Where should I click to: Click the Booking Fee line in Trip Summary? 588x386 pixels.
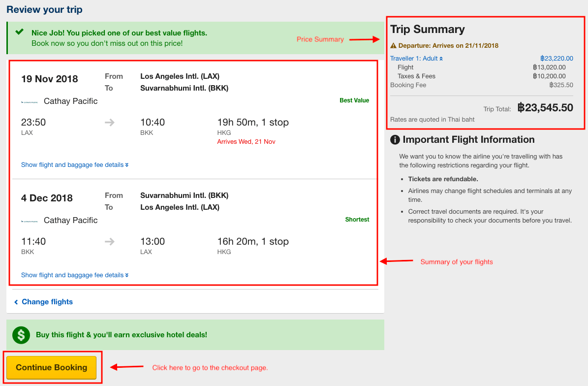coord(408,85)
